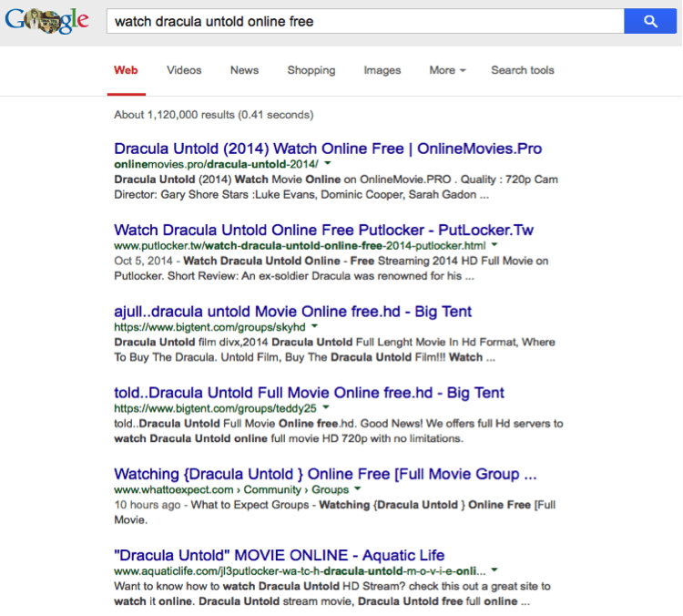Expand arrow beside aquaticlife.com URL
The image size is (683, 616).
494,570
